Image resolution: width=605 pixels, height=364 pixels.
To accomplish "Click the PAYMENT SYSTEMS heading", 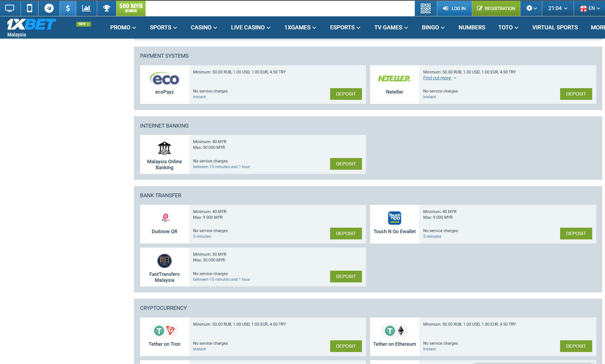I will pos(164,56).
